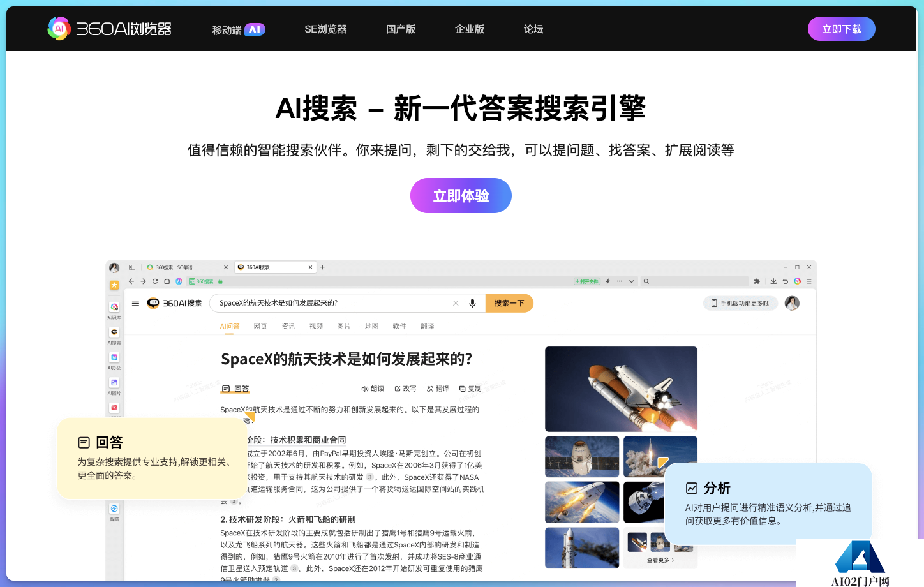The height and width of the screenshot is (587, 924).
Task: Click the 360AI搜索 page logo
Action: pos(175,303)
